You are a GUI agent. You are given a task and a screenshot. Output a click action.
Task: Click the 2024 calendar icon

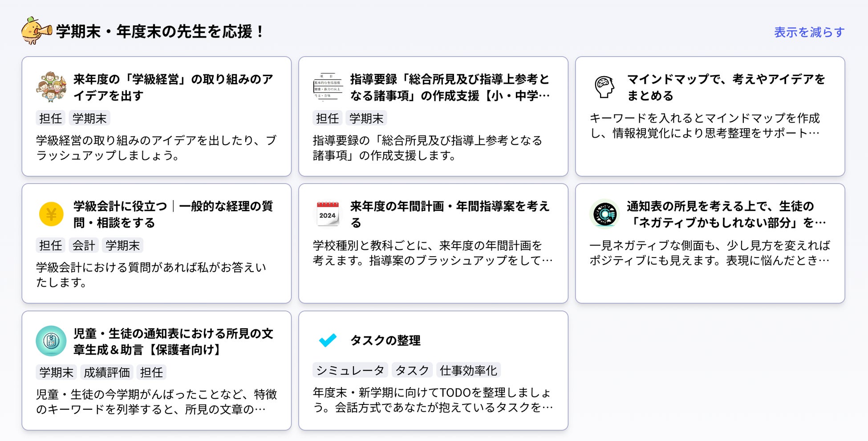tap(328, 214)
